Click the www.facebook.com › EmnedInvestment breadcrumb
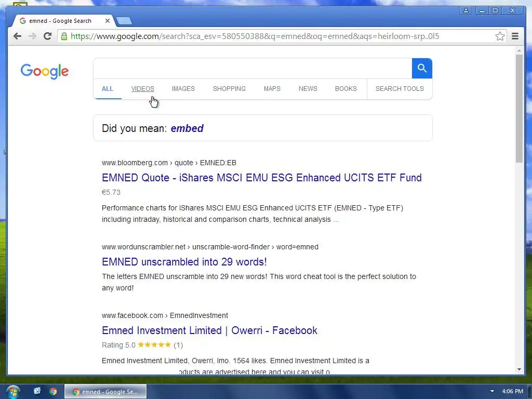This screenshot has height=399, width=532. pos(165,315)
